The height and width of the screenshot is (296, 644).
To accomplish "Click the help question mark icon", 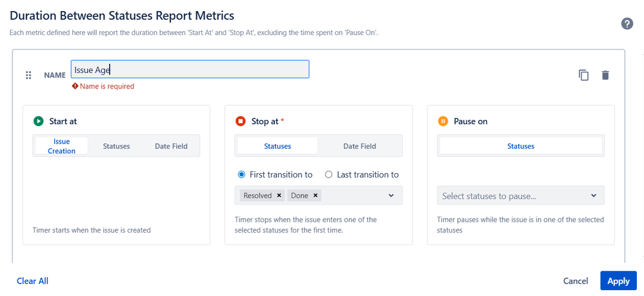I will [x=627, y=24].
